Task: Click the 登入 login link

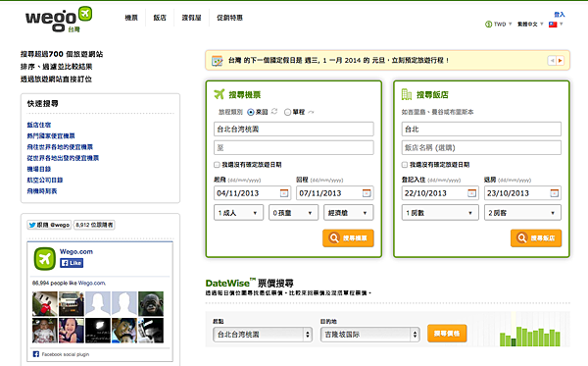Action: (x=560, y=15)
